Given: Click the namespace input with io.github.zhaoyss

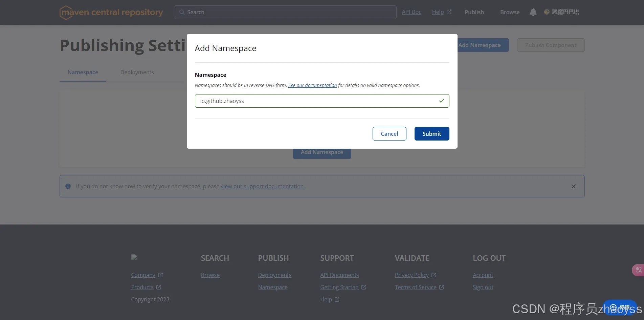Looking at the screenshot, I should pyautogui.click(x=322, y=101).
